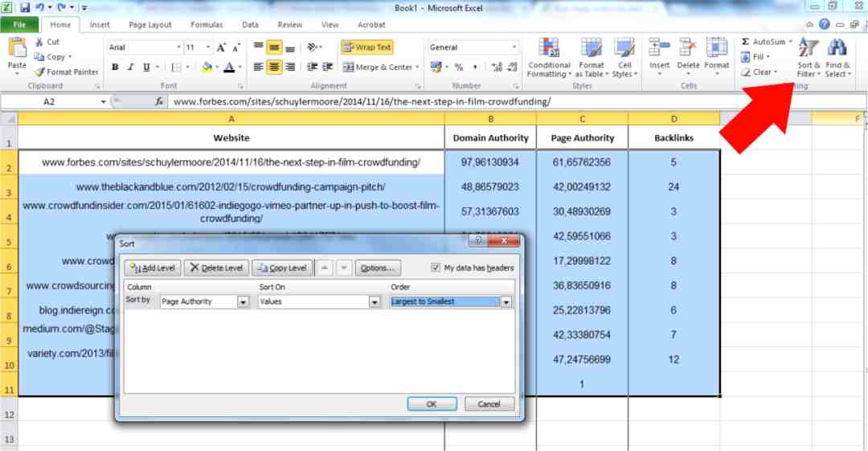
Task: Click Options in Sort dialog
Action: tap(378, 269)
